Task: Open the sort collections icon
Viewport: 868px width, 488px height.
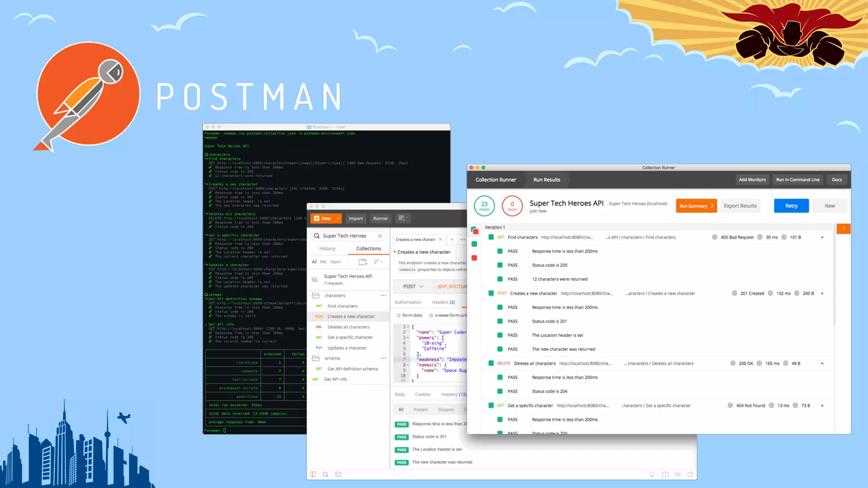Action: point(377,262)
